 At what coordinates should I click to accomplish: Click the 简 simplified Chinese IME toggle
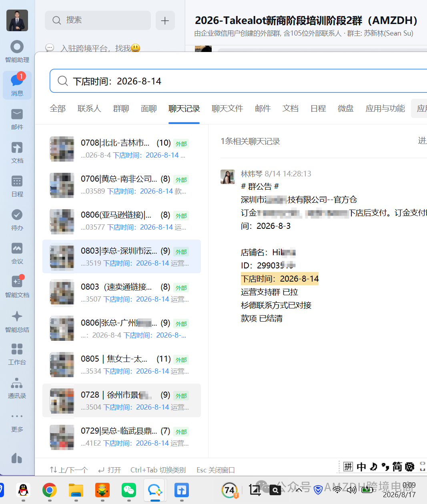pyautogui.click(x=397, y=466)
